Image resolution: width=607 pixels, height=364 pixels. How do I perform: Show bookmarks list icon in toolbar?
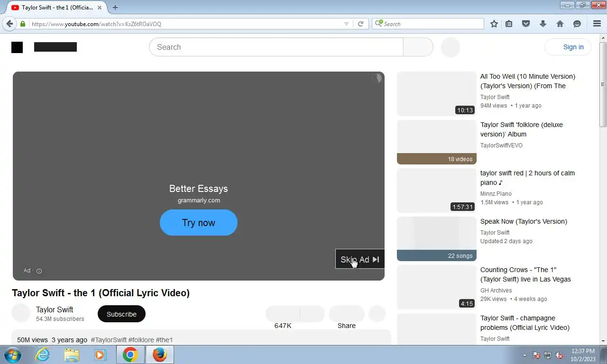[x=509, y=24]
